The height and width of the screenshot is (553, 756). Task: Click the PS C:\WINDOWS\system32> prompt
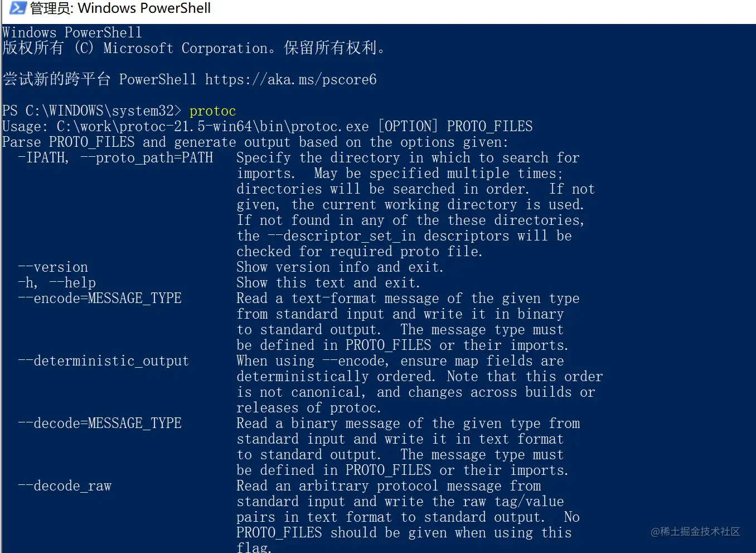coord(92,111)
